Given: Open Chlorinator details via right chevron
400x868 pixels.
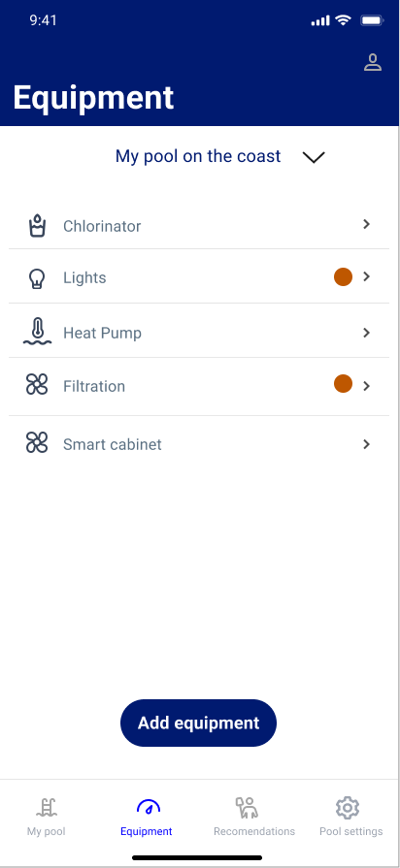Looking at the screenshot, I should [x=366, y=224].
